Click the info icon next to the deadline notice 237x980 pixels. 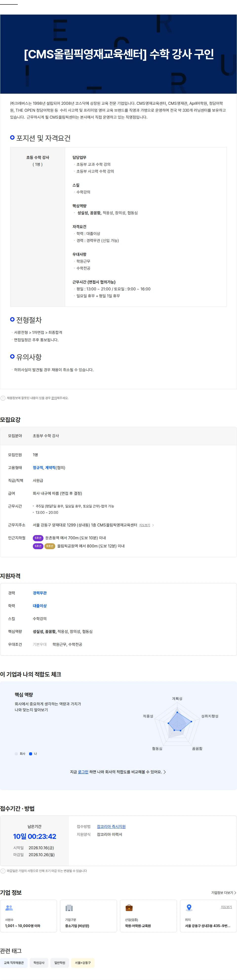click(3, 871)
